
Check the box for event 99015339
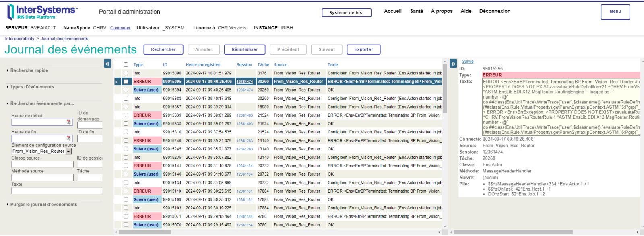[126, 115]
